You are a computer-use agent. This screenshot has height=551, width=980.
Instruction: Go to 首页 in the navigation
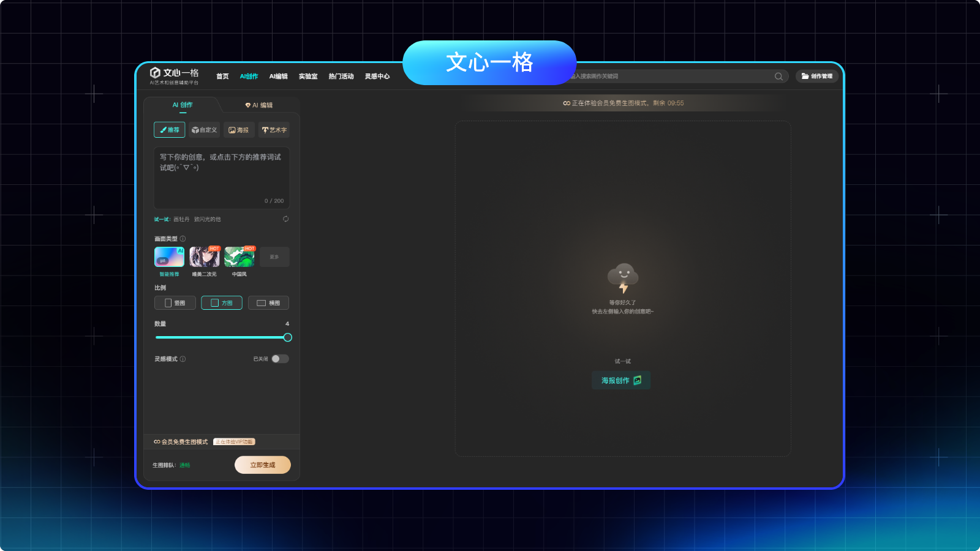click(x=222, y=77)
